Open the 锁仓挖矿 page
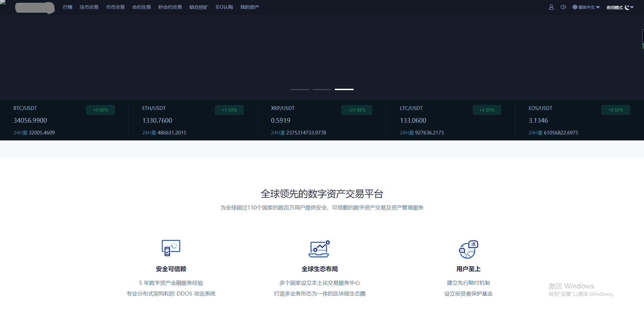 [x=199, y=7]
